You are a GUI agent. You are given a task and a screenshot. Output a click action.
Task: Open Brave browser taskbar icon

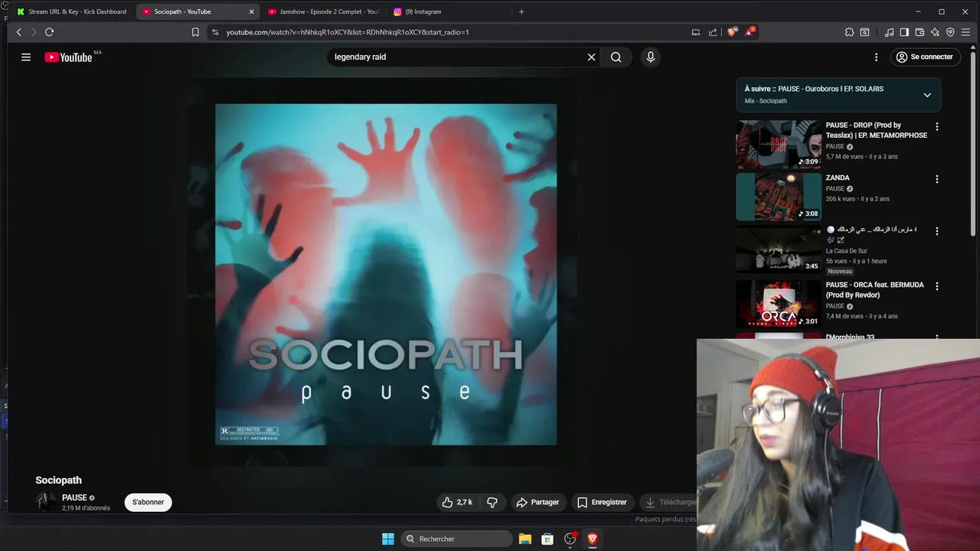click(592, 539)
